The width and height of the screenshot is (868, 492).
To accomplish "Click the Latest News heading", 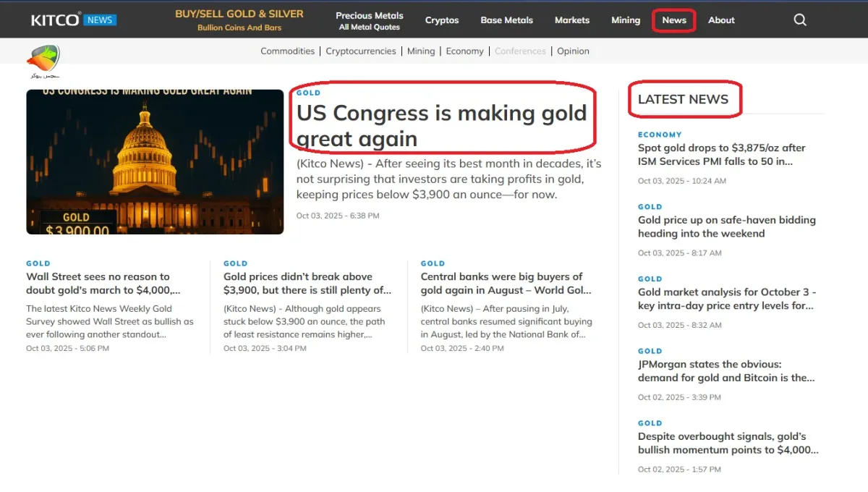I will pos(683,99).
